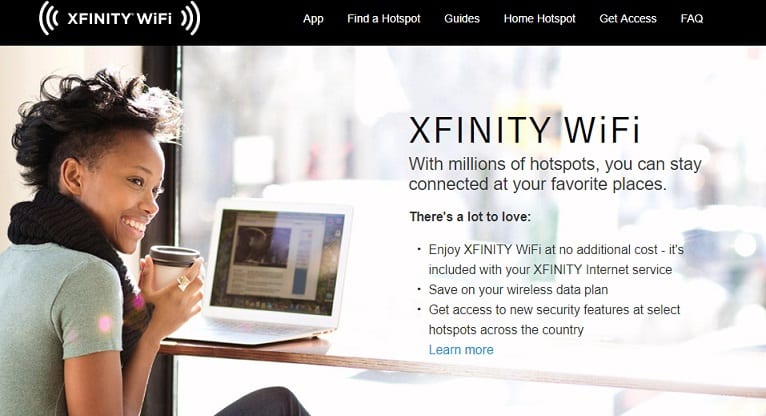Visit the FAQ section
Screen dimensions: 766x416
click(692, 19)
